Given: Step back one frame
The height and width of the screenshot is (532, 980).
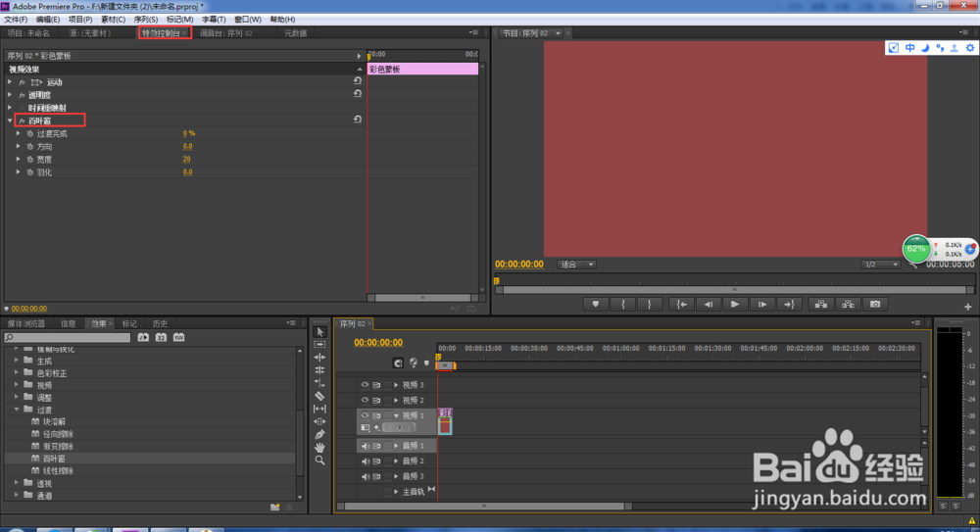Looking at the screenshot, I should [x=709, y=305].
